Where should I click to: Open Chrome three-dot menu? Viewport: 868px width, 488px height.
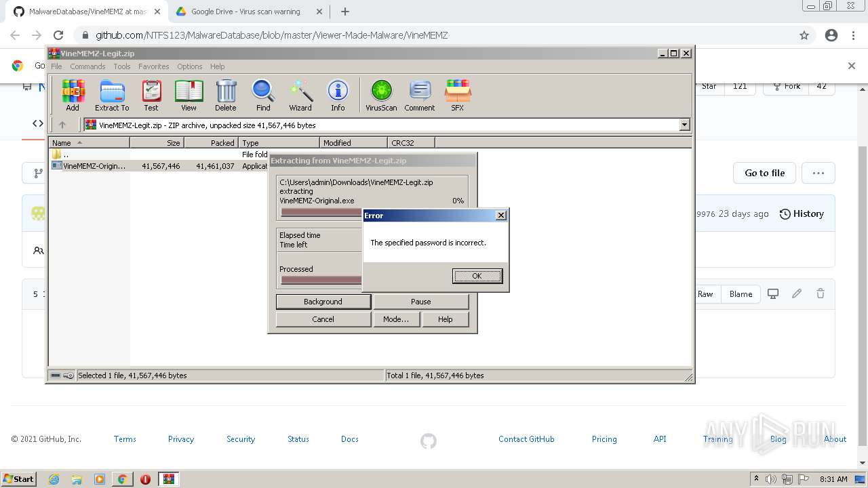tap(853, 35)
